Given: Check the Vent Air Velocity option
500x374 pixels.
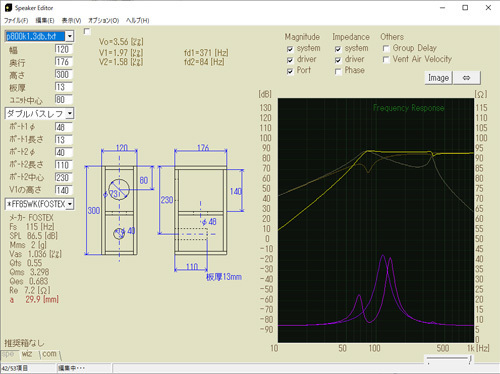Looking at the screenshot, I should click(x=386, y=60).
